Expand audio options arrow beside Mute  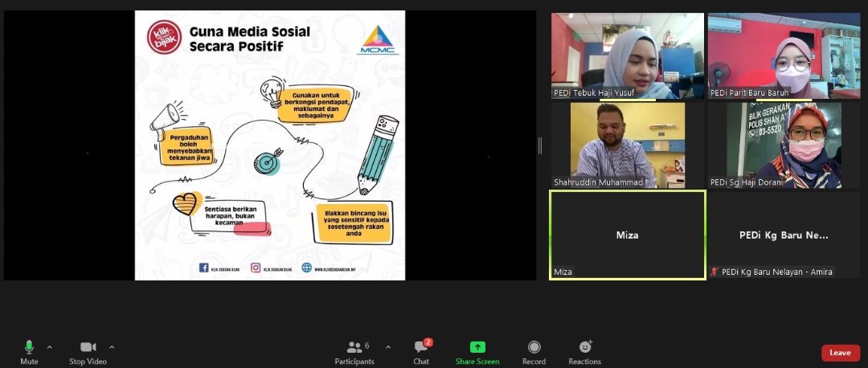49,347
